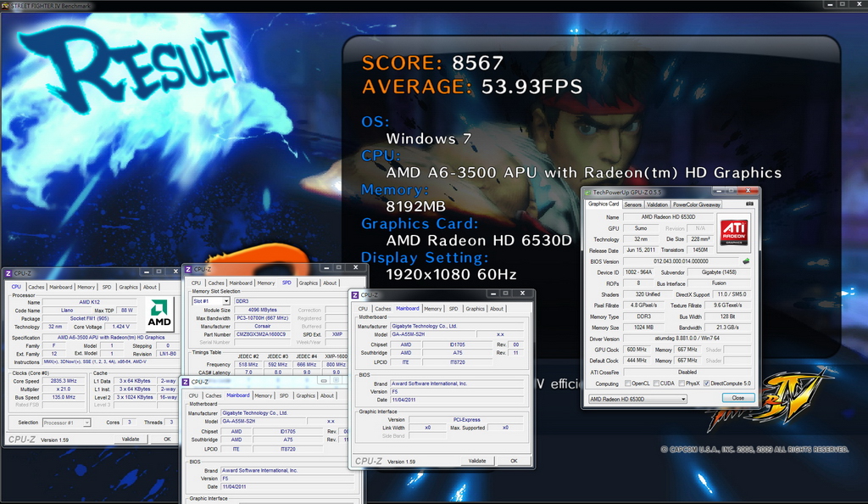
Task: Open the AMD Radeon HD 6530D dropdown
Action: [637, 399]
